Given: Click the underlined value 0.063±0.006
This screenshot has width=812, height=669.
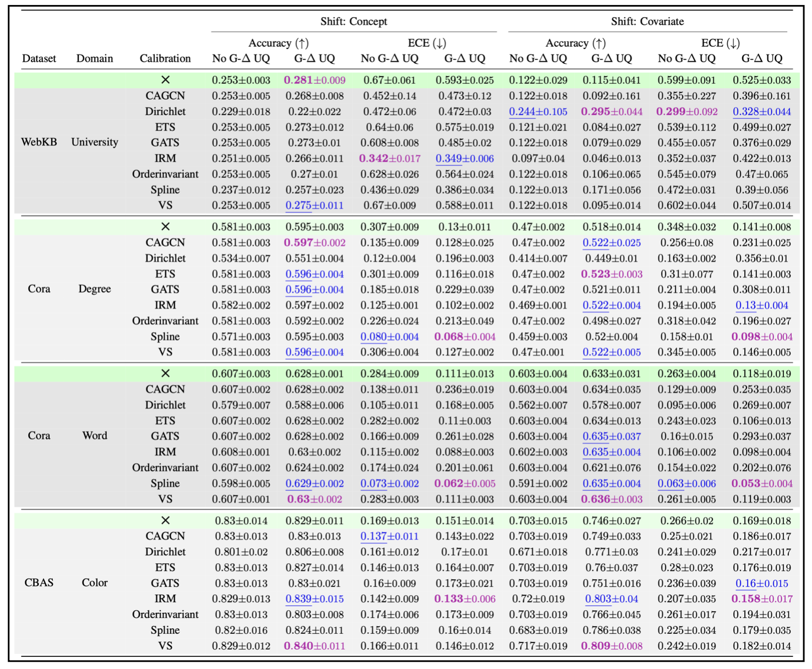Looking at the screenshot, I should point(687,483).
